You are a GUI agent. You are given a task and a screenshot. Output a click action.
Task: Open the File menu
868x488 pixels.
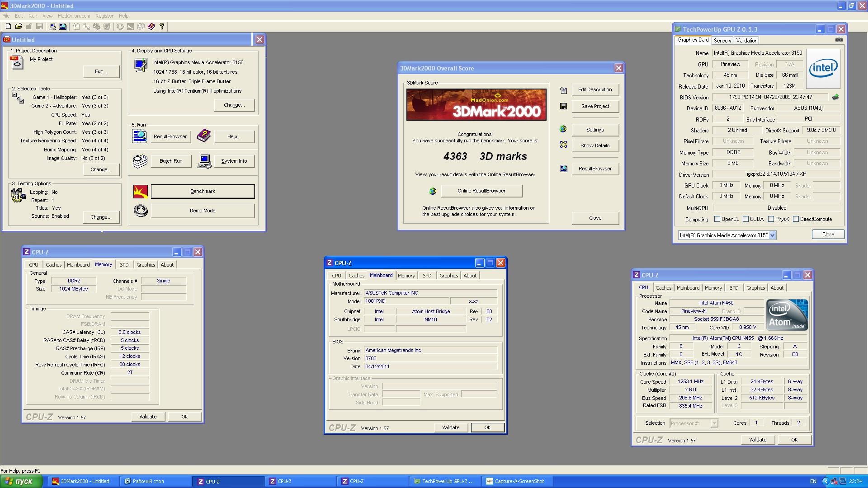6,16
